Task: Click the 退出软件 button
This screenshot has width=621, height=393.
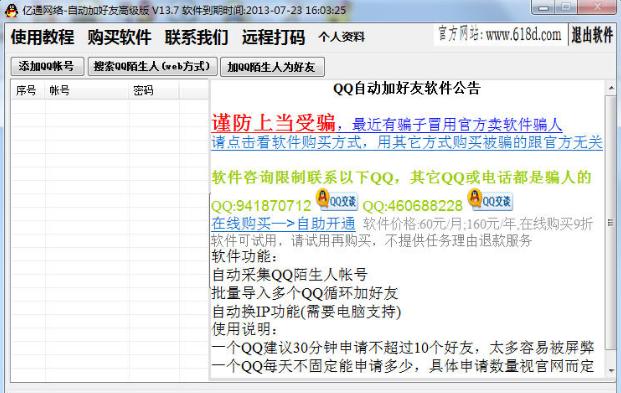Action: (592, 35)
